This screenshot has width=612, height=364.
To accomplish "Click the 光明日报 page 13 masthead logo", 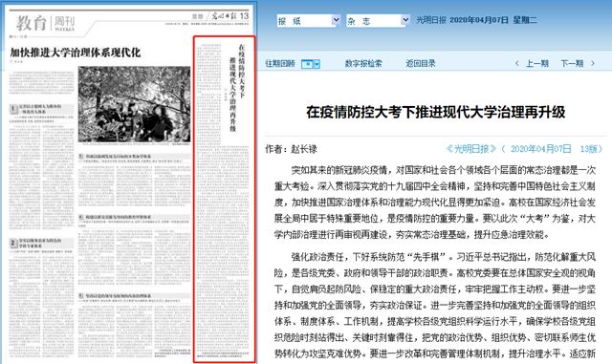I will point(229,16).
